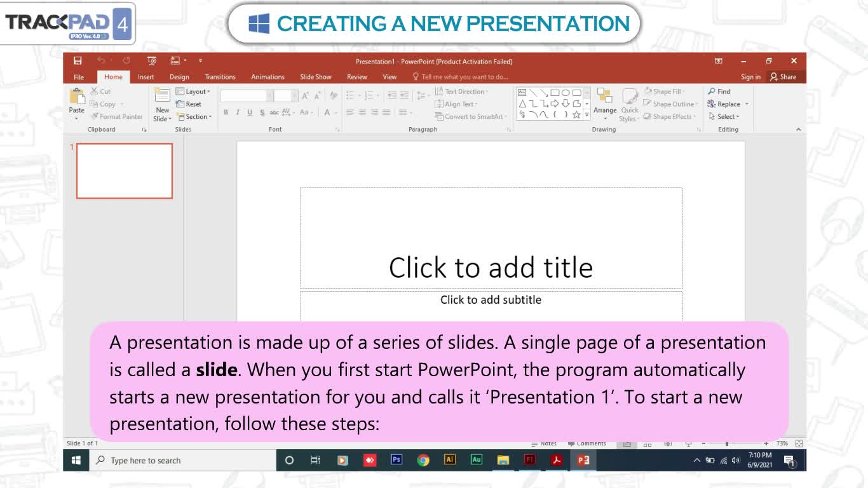Open Paste options dropdown arrow
This screenshot has height=488, width=868.
click(x=77, y=118)
